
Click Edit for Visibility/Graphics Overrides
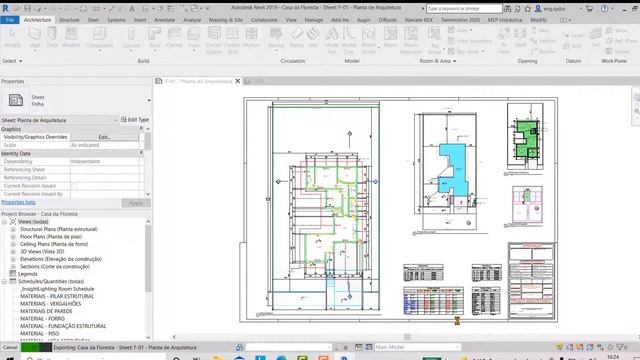coord(104,137)
